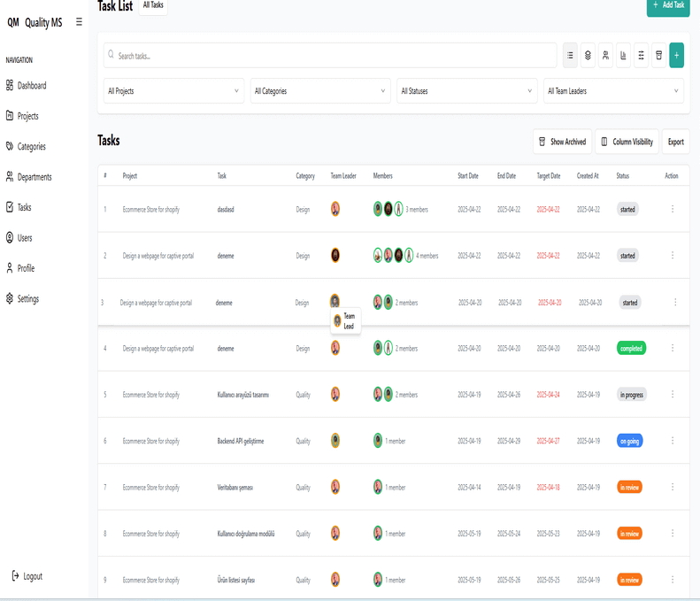Screen dimensions: 700x601
Task: Click the filter sliders icon
Action: pyautogui.click(x=641, y=55)
